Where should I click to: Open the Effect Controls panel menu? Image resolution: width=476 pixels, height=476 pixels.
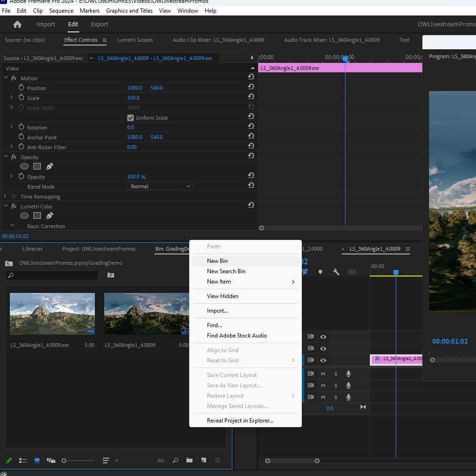point(104,40)
